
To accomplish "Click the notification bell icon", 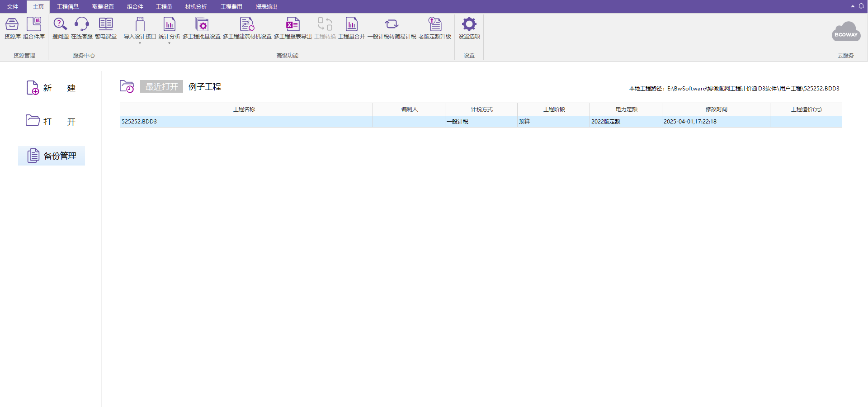I will [861, 6].
